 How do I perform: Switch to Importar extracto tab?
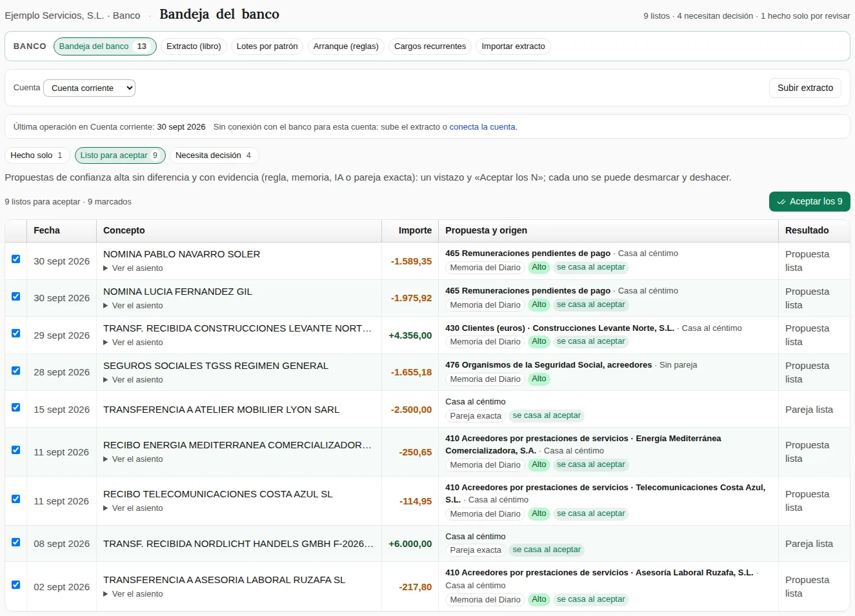coord(513,46)
